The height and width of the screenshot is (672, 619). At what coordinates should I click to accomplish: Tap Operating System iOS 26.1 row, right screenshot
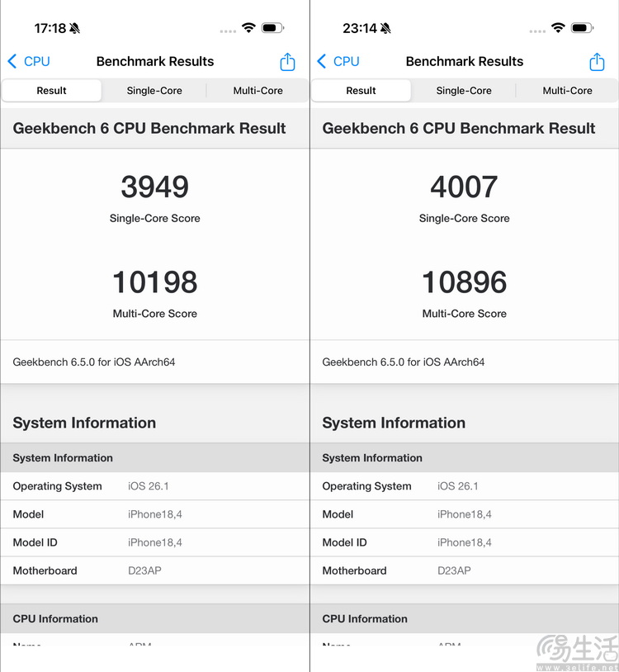[464, 486]
